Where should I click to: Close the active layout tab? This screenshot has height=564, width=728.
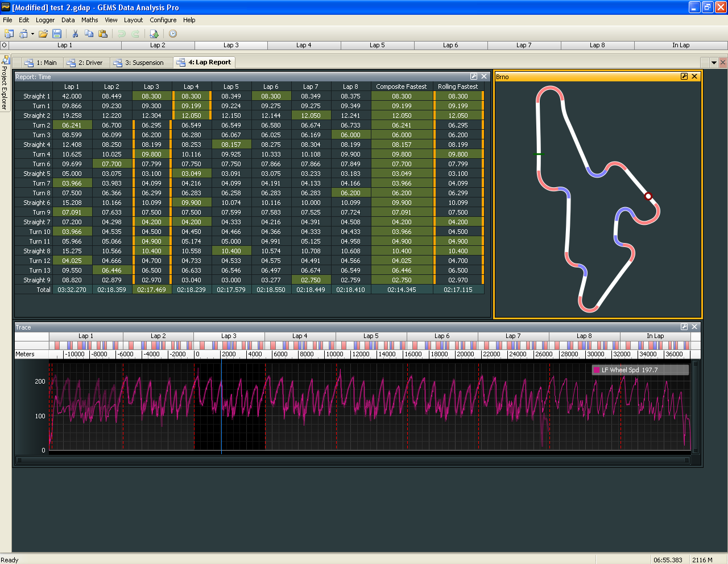point(723,63)
